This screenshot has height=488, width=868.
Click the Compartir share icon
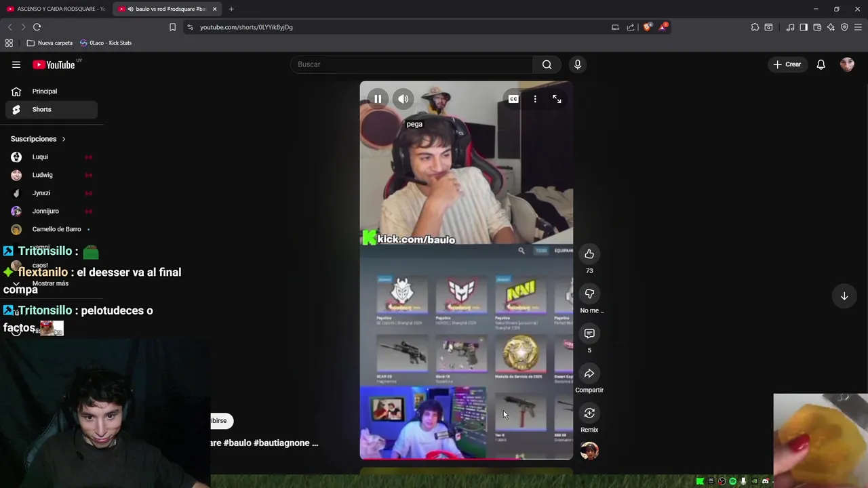click(x=589, y=373)
